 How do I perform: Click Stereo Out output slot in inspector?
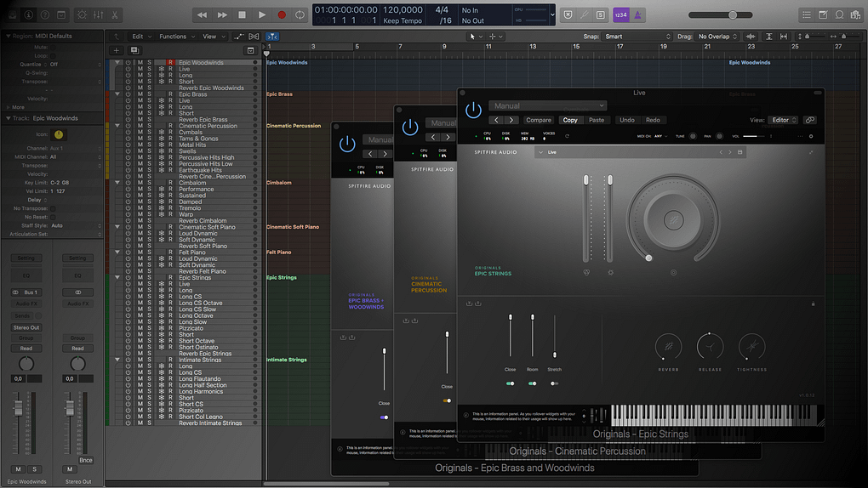(26, 327)
